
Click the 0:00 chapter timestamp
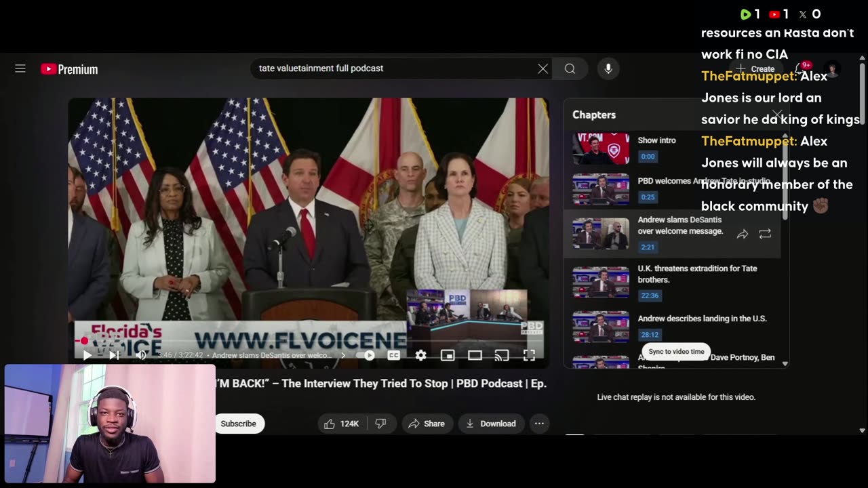point(648,157)
